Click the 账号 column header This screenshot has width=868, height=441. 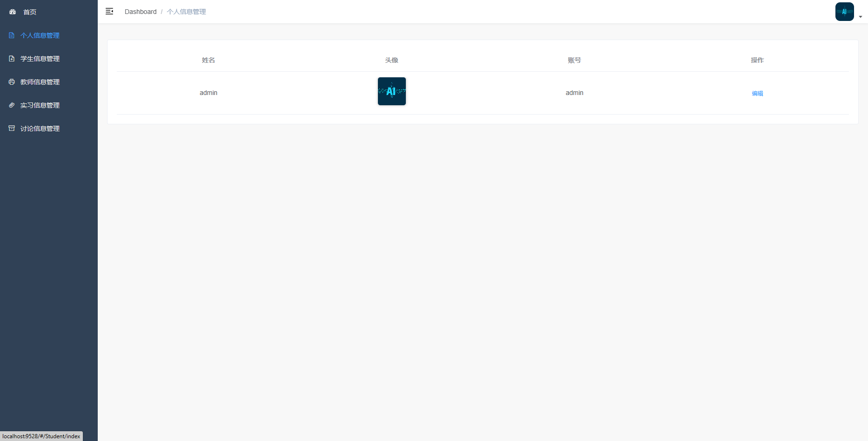click(574, 60)
